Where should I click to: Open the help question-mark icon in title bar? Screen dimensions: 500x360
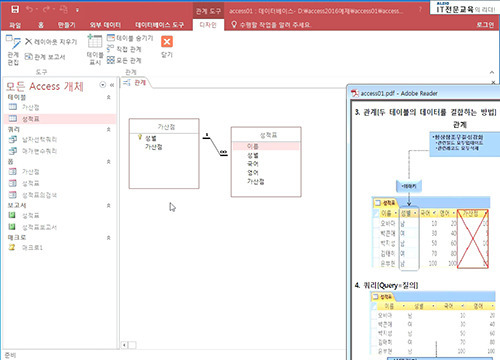pos(420,10)
